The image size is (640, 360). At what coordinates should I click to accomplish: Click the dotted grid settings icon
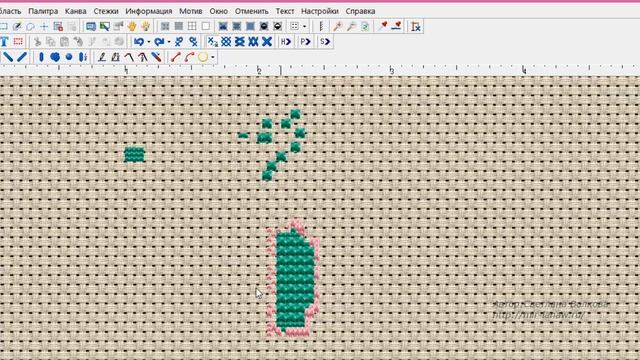tap(294, 27)
